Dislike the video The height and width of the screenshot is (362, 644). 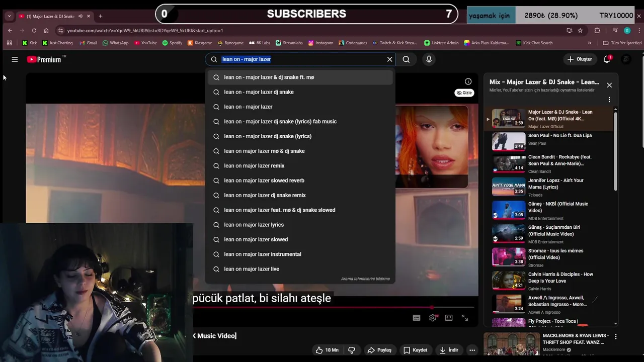[352, 350]
